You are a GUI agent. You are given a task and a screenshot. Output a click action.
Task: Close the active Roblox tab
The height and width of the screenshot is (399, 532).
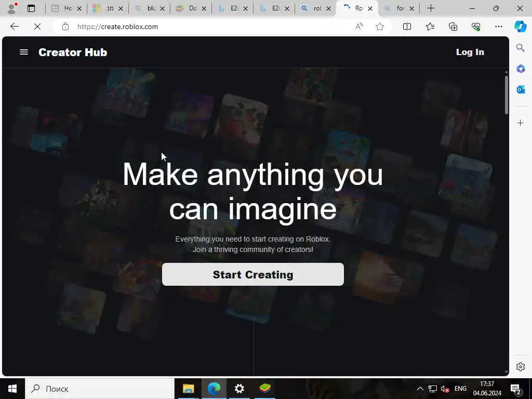coord(370,8)
